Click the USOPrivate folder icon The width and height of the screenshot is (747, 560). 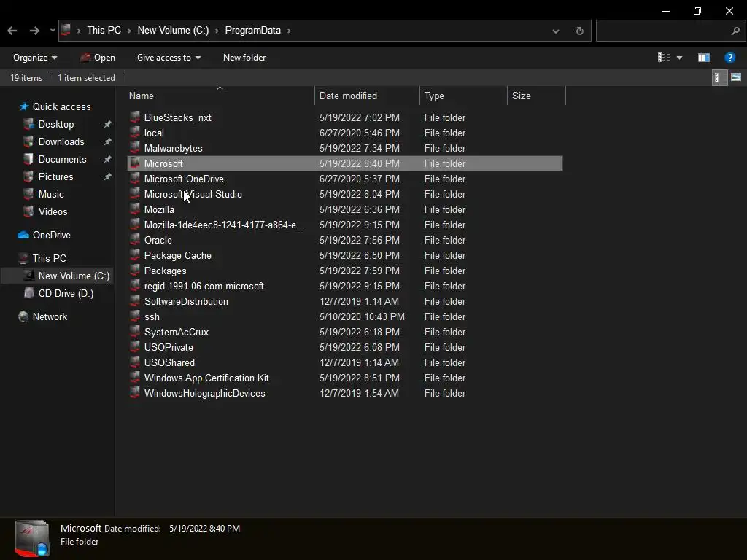coord(135,347)
